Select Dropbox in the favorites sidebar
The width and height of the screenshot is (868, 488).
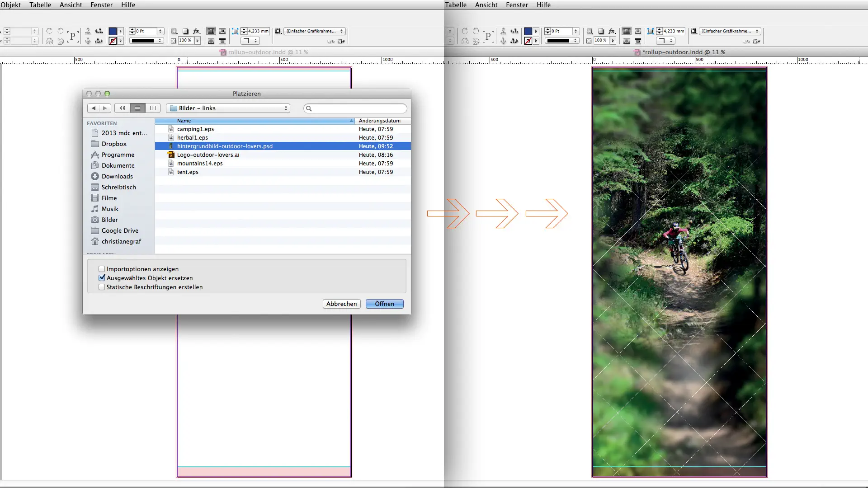pyautogui.click(x=114, y=144)
